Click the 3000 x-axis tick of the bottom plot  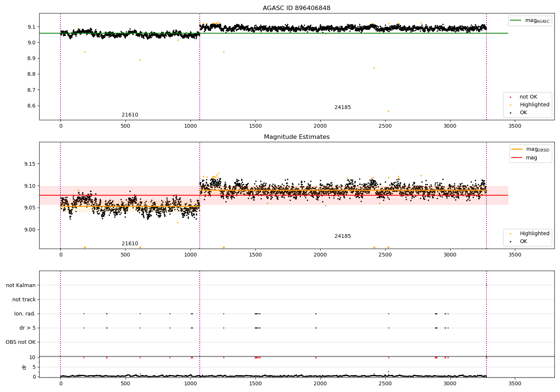click(450, 383)
